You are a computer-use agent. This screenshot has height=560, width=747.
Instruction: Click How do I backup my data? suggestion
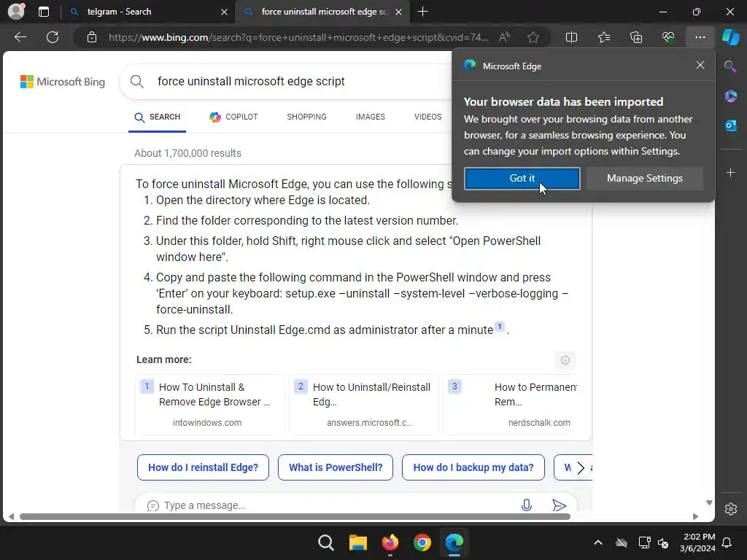tap(473, 467)
